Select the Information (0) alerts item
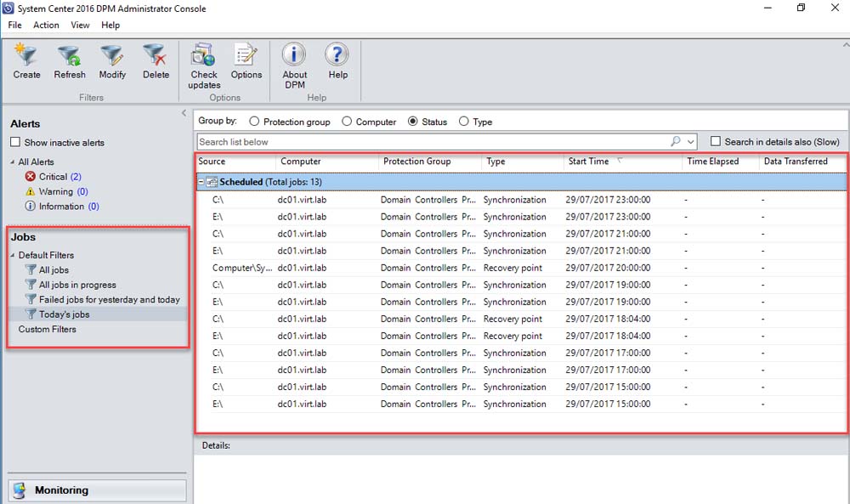850x504 pixels. pyautogui.click(x=69, y=206)
